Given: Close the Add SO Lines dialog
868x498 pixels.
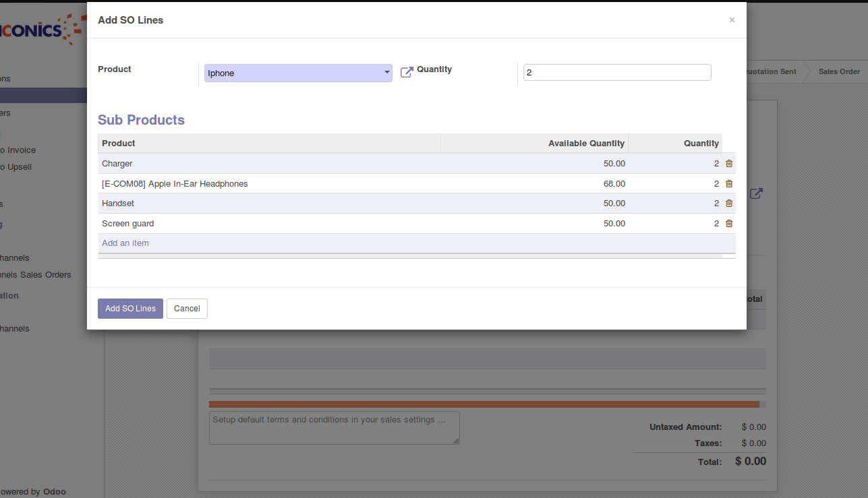Looking at the screenshot, I should coord(732,20).
